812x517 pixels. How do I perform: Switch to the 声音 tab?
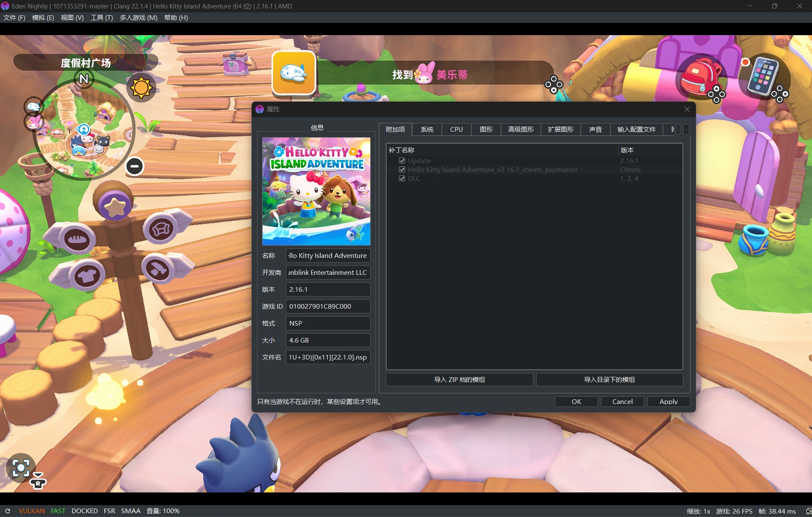coord(596,129)
